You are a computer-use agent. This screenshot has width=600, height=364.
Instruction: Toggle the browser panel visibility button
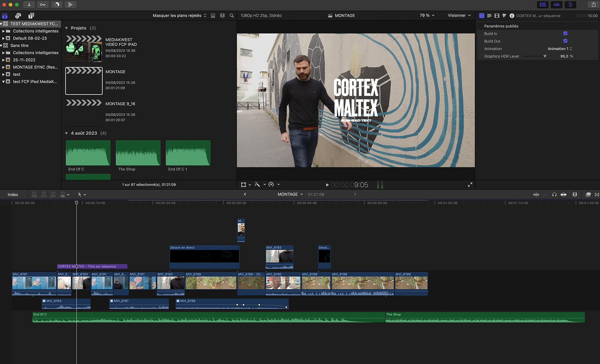point(543,5)
